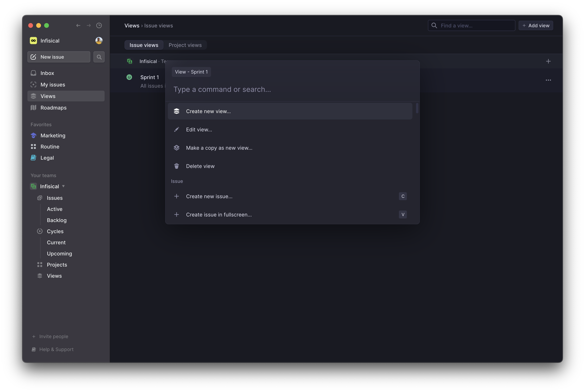
Task: Click the command menu scrollbar
Action: (417, 109)
